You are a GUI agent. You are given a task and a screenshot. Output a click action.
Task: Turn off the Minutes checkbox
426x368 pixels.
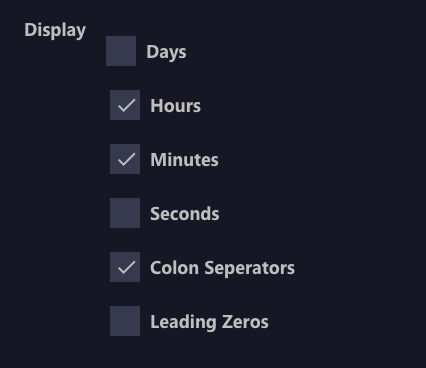[125, 159]
